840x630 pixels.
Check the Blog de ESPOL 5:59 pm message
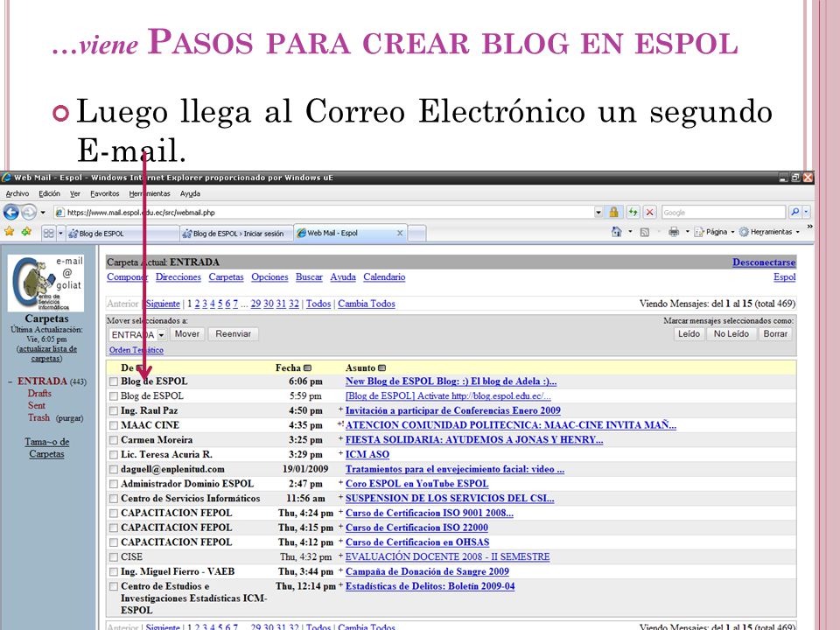click(114, 395)
